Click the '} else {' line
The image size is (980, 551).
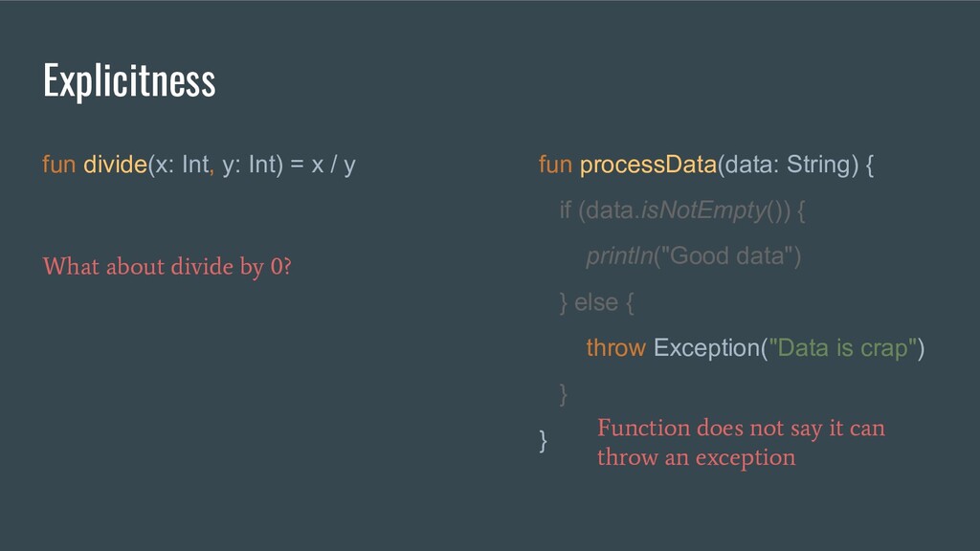point(596,302)
